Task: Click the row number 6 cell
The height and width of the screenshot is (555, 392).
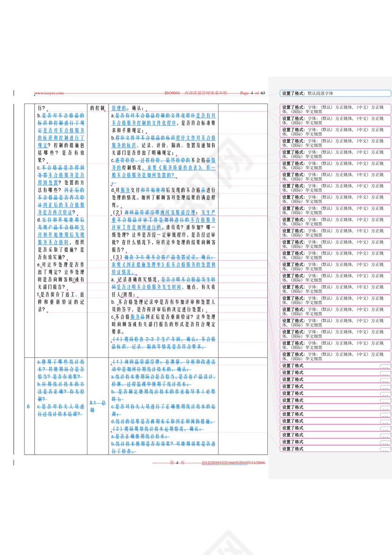Action: [x=28, y=407]
